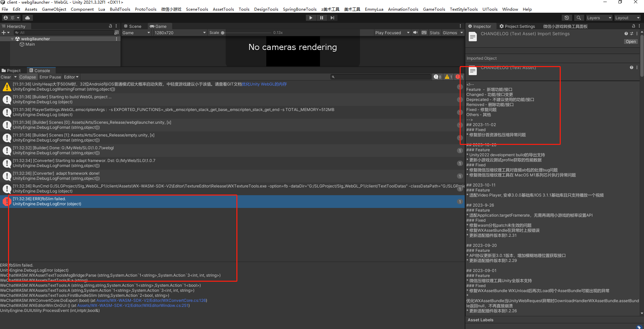
Task: Open the GameObject menu
Action: tap(54, 9)
